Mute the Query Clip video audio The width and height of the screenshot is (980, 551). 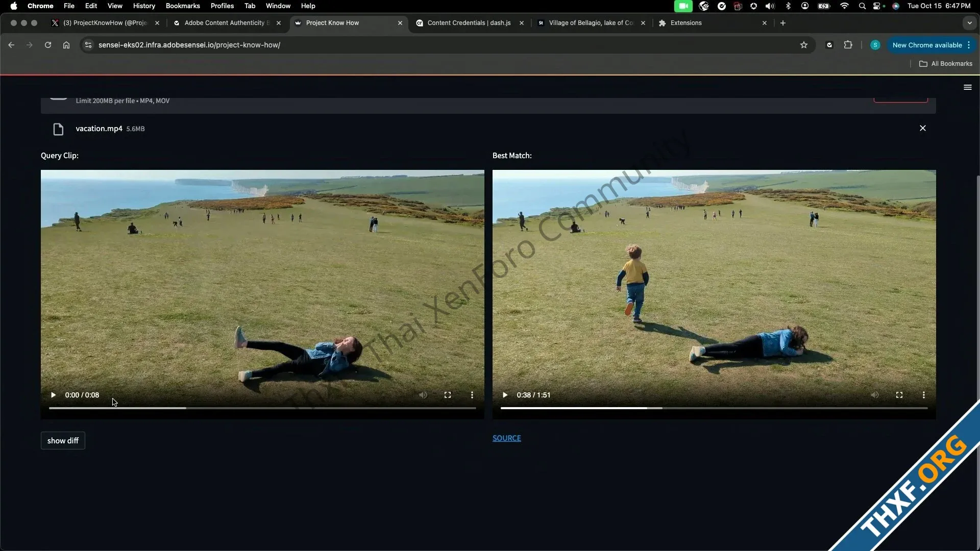423,395
